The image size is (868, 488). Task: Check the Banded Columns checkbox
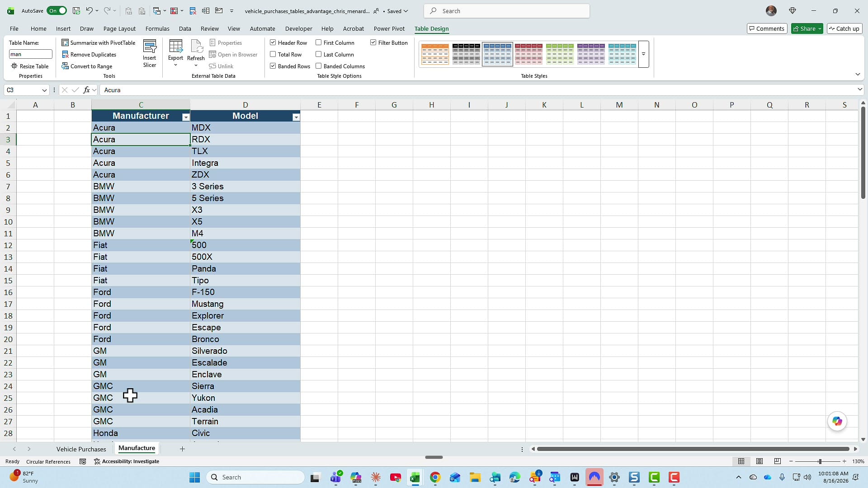(319, 66)
